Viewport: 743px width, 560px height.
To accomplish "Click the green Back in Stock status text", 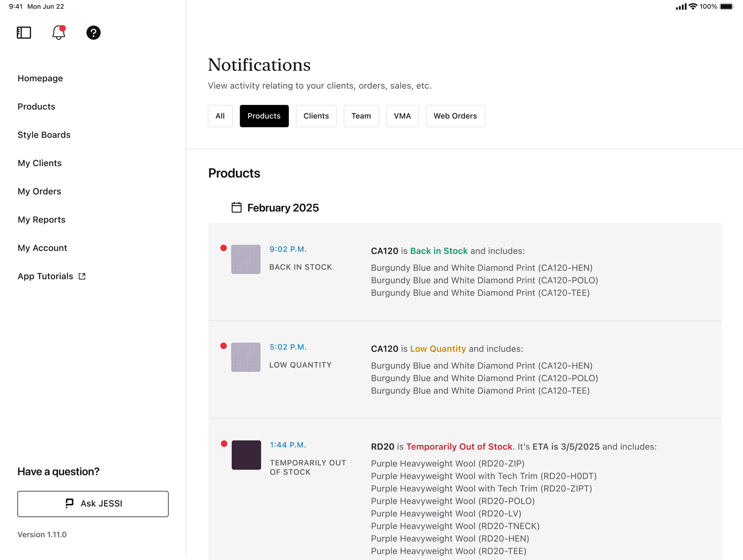I will (x=439, y=251).
